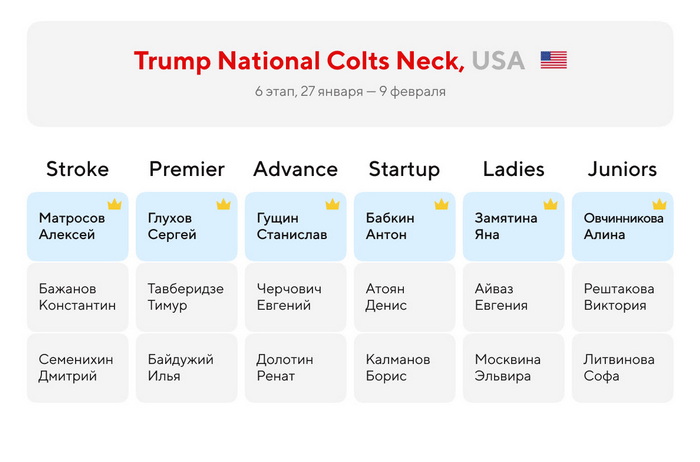The width and height of the screenshot is (700, 462).
Task: Open Тавберидзе Тимур player card
Action: 187,297
